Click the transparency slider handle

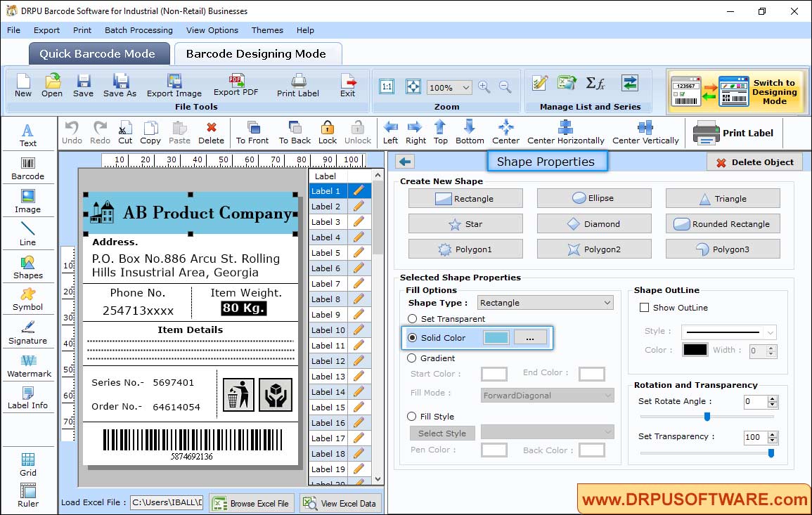coord(771,453)
